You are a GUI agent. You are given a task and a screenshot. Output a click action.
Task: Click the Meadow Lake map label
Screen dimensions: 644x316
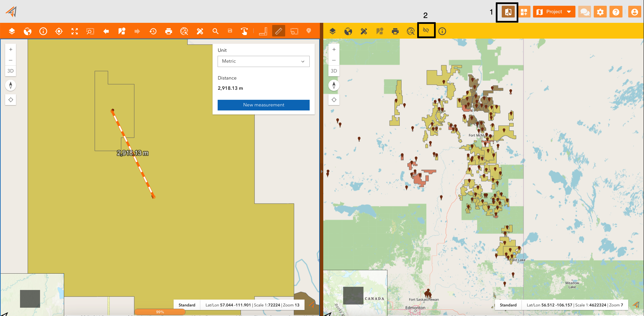572,285
